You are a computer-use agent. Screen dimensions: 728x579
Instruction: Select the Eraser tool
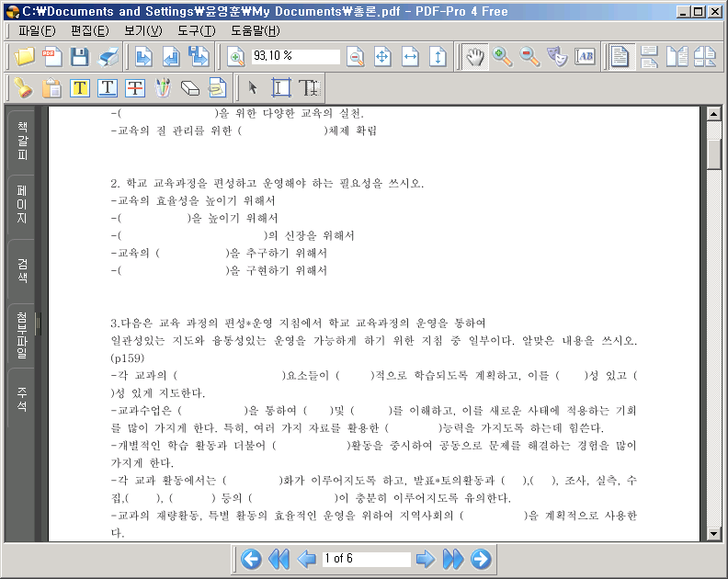pos(190,88)
